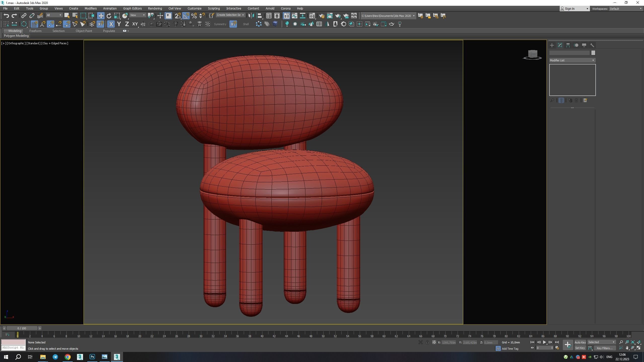Switch to the Freeform ribbon tab
The image size is (644, 362).
point(35,31)
